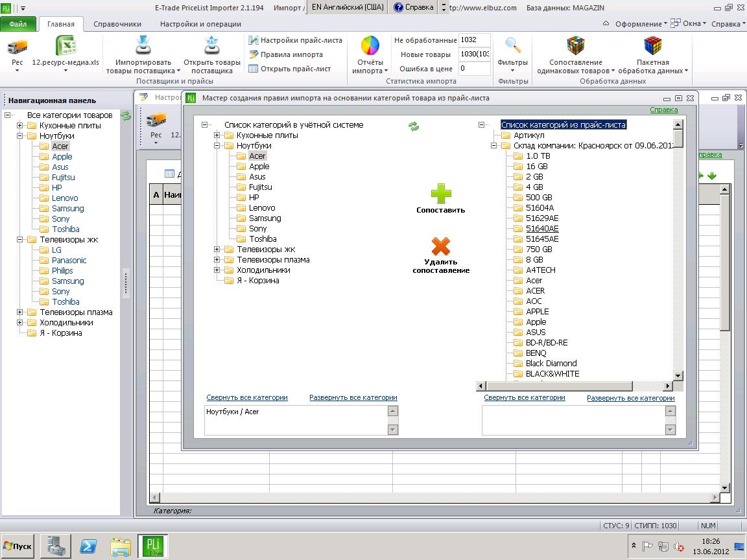Click Открыть товары поставщика icon
The height and width of the screenshot is (560, 747).
212,46
